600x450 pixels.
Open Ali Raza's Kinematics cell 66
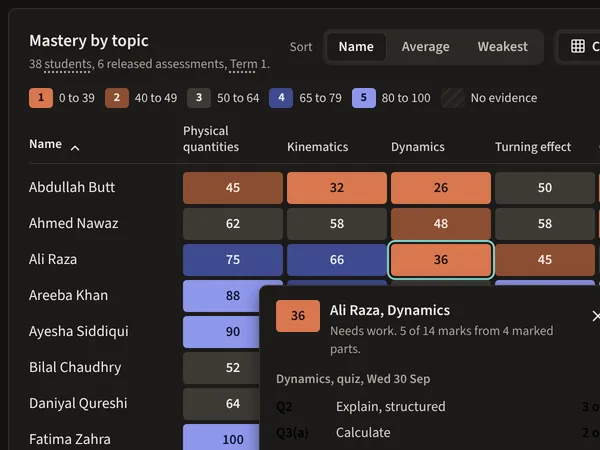[337, 260]
